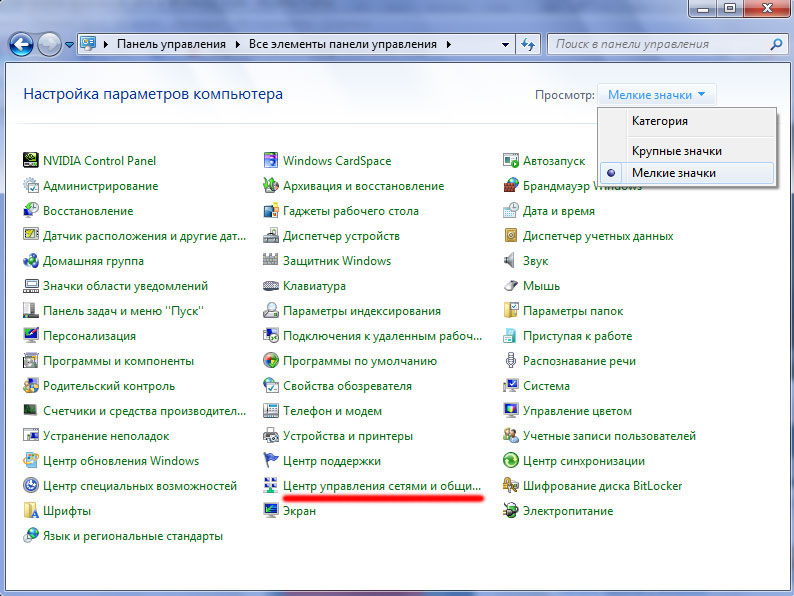Open Приступая к работе link
Screen dimensions: 794x596
[x=577, y=336]
